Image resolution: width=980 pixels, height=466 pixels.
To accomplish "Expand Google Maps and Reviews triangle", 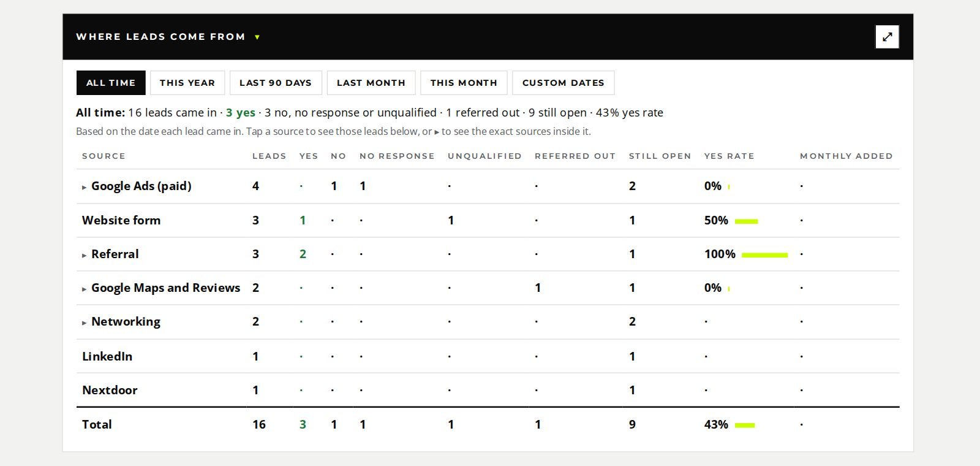I will (x=85, y=289).
